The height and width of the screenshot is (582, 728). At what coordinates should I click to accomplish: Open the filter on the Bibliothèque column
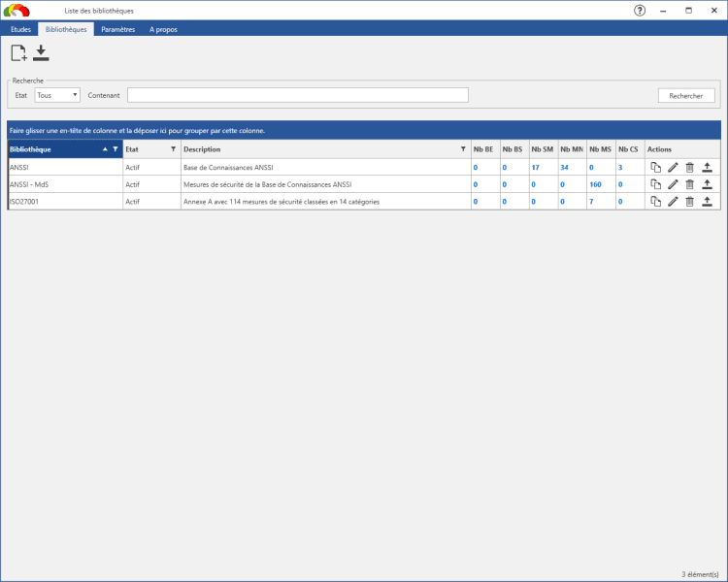(116, 149)
